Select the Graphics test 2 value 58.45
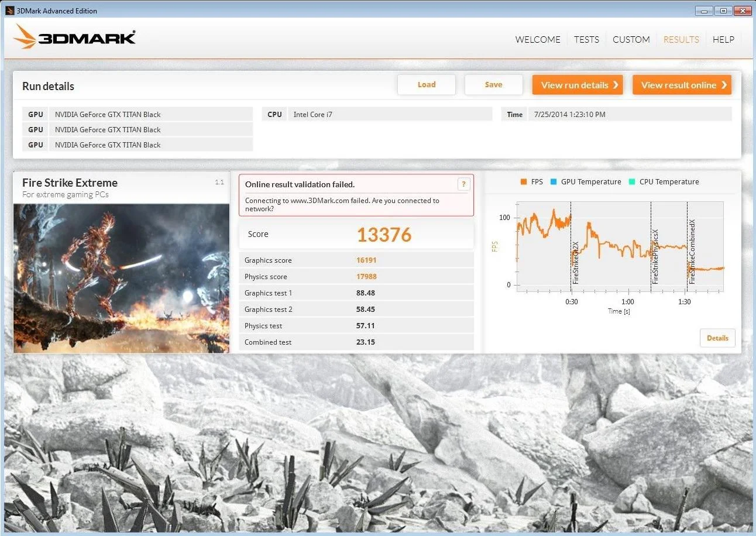Screen dimensions: 756x536 (x=366, y=310)
